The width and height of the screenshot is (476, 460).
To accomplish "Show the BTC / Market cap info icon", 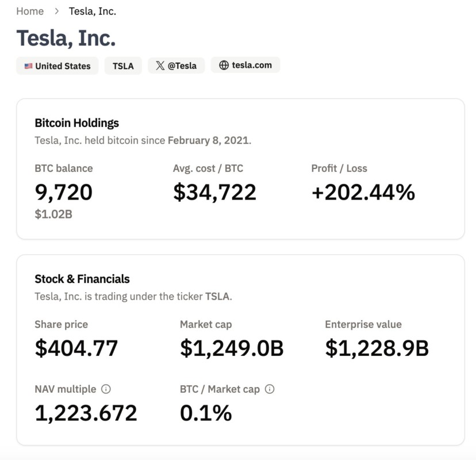I will click(x=270, y=389).
